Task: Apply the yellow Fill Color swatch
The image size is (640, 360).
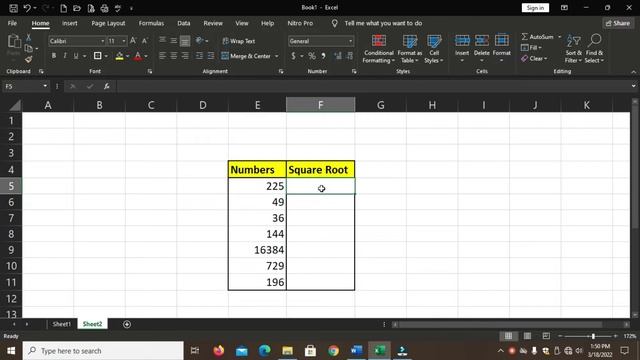Action: click(120, 56)
